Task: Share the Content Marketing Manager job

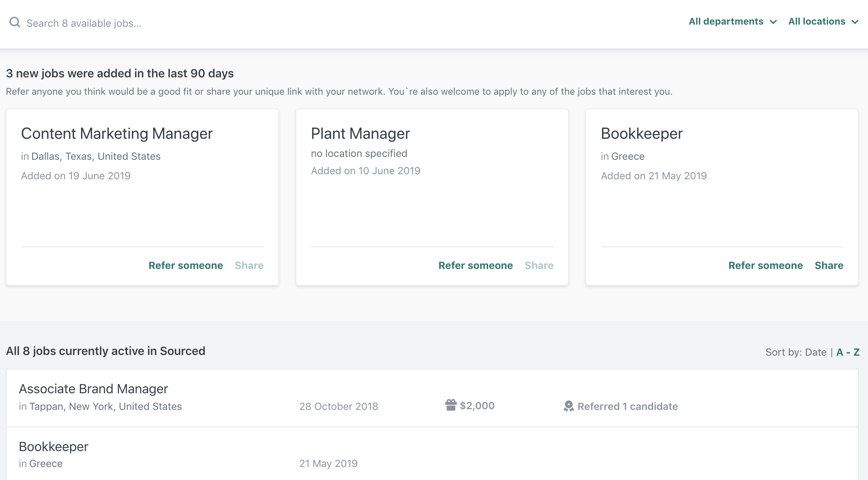Action: point(249,265)
